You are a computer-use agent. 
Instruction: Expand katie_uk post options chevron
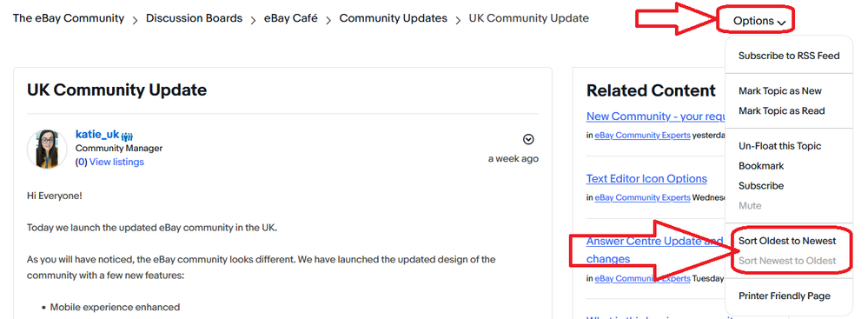click(x=528, y=139)
